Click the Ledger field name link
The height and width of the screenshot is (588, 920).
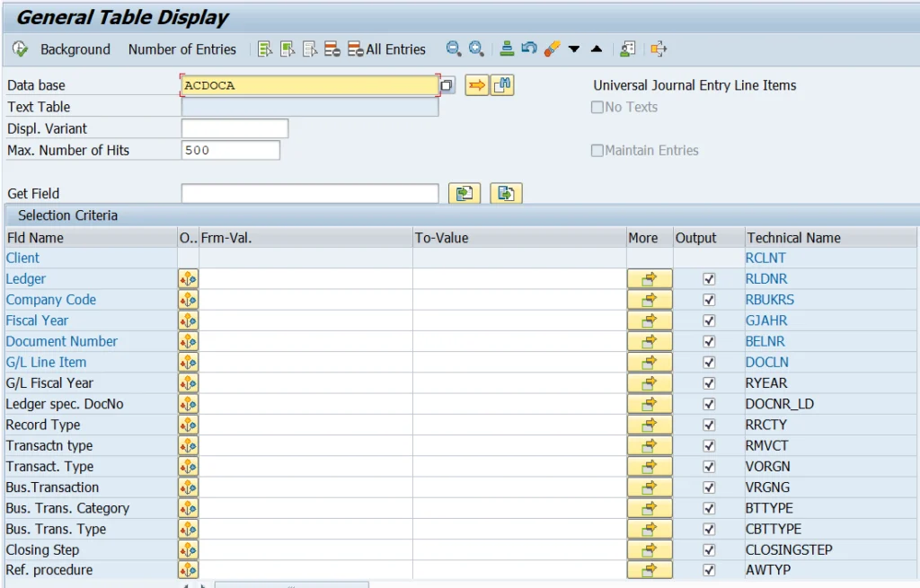coord(26,279)
